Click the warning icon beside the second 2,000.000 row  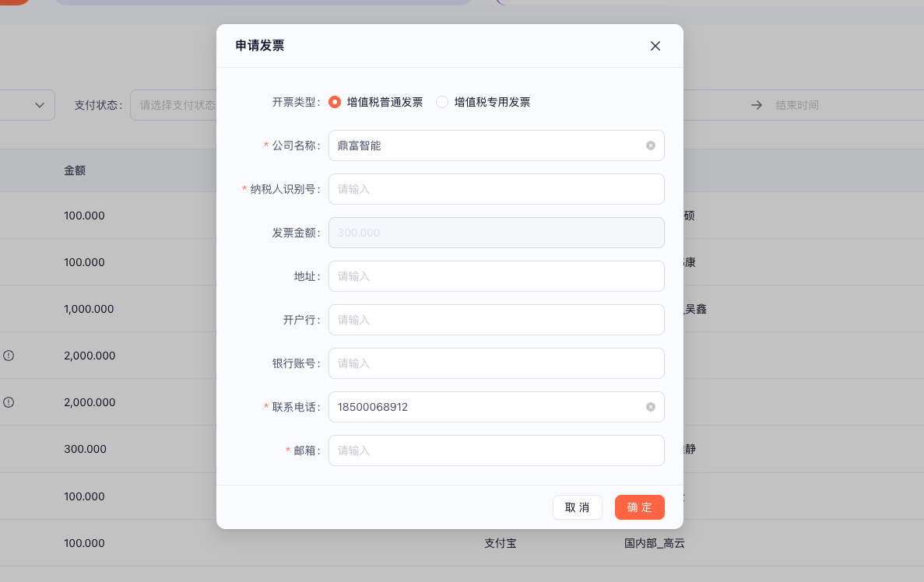9,402
